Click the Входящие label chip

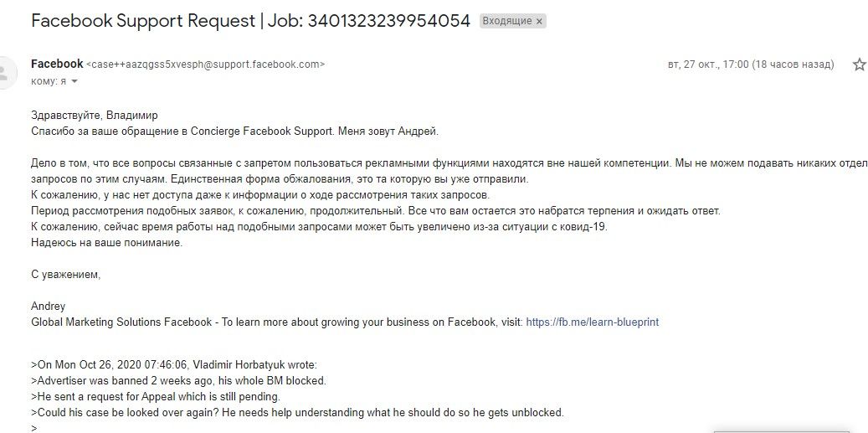pos(506,22)
